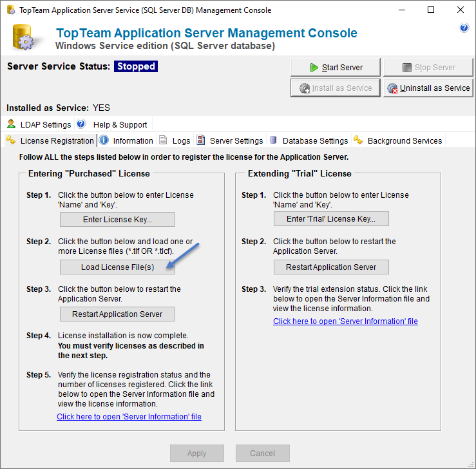Open Server Information file link under Trial License
The height and width of the screenshot is (469, 476).
[x=345, y=321]
